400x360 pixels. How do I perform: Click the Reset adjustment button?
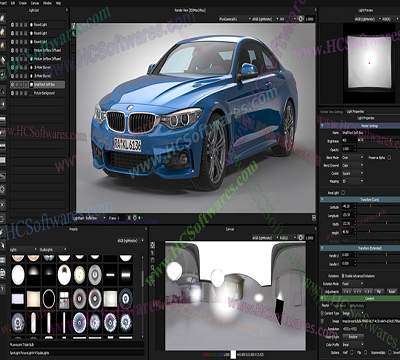click(x=392, y=292)
